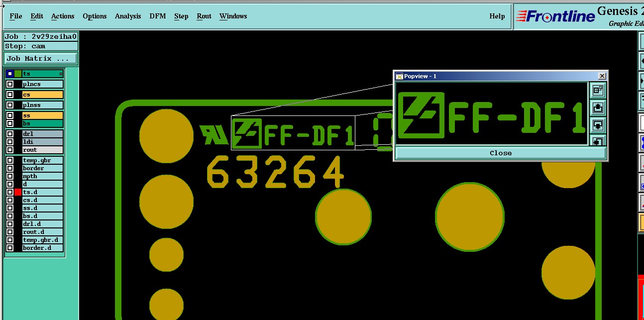Click the Frontline logo
The width and height of the screenshot is (644, 320).
pos(555,16)
